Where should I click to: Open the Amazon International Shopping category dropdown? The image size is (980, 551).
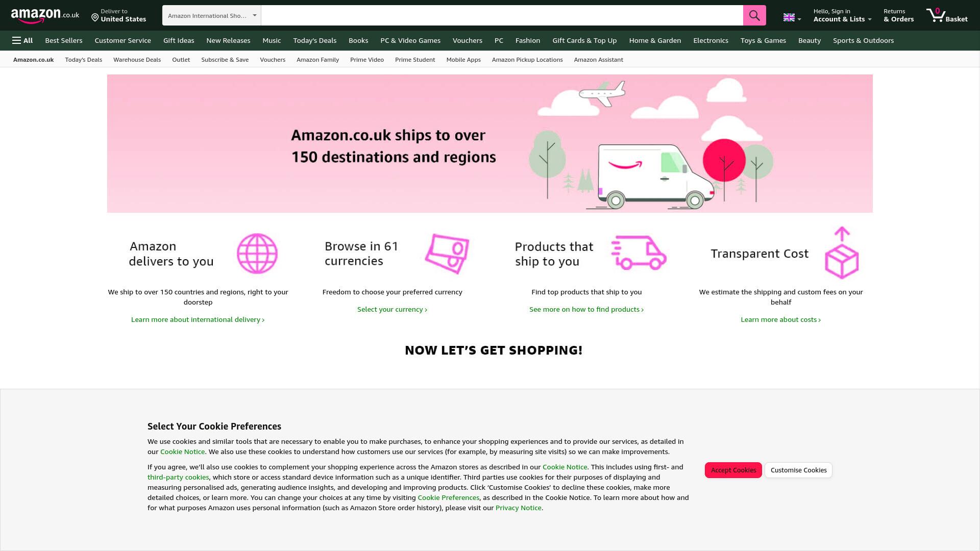212,15
